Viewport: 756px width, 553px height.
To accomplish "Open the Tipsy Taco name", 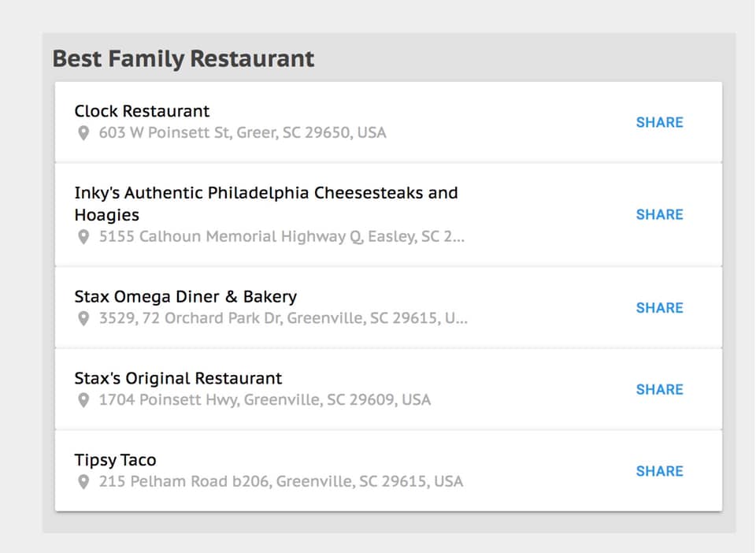I will pos(115,460).
